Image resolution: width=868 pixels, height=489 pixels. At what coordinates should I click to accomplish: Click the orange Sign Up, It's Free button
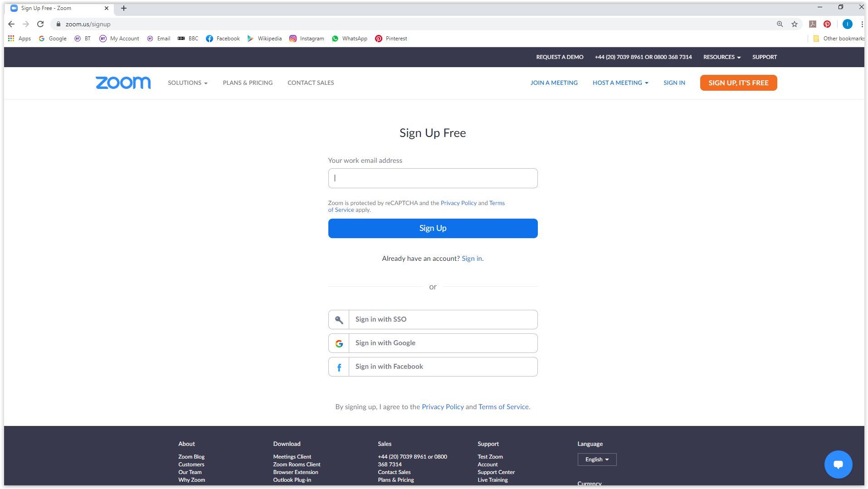click(738, 83)
